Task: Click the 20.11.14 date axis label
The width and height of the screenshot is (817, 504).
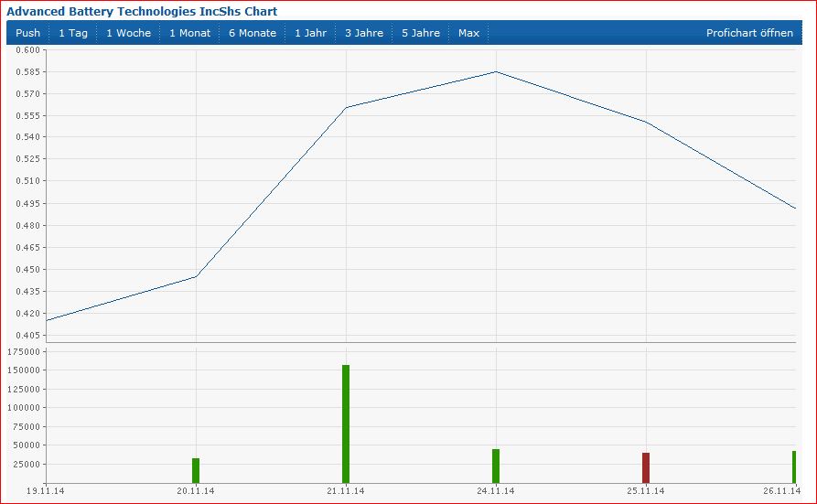Action: (196, 491)
